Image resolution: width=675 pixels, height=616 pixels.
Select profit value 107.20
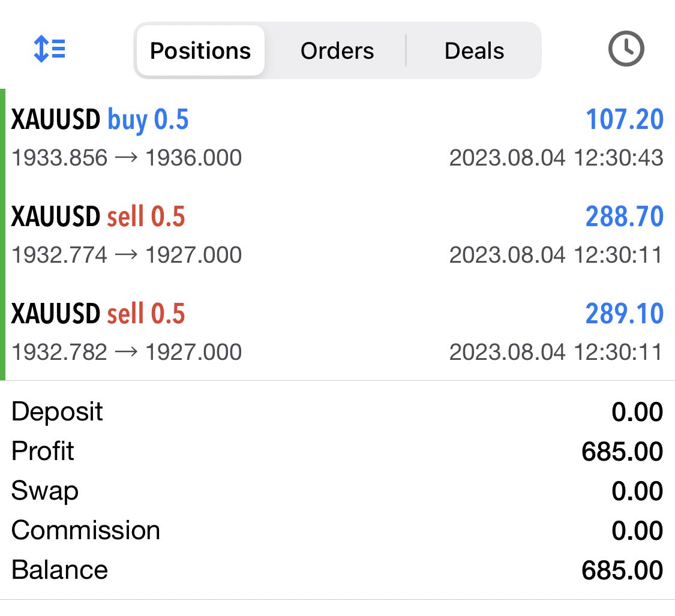625,119
